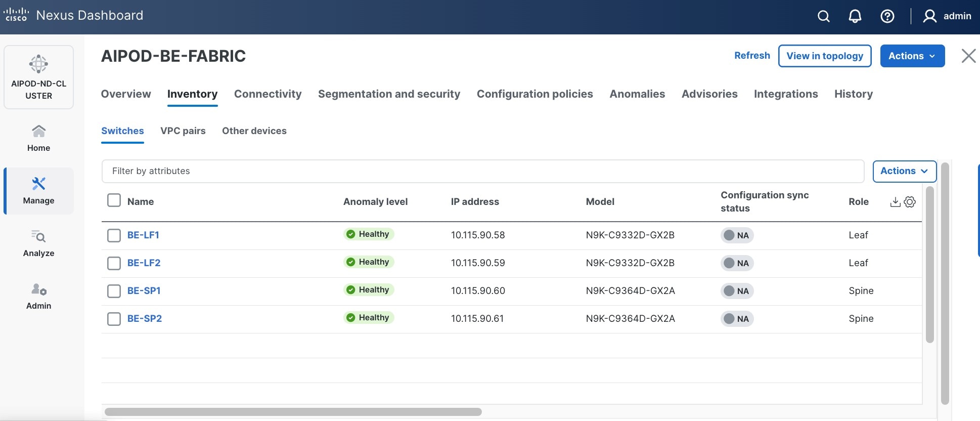The height and width of the screenshot is (421, 980).
Task: Check the BE-LF1 row checkbox
Action: pos(114,235)
